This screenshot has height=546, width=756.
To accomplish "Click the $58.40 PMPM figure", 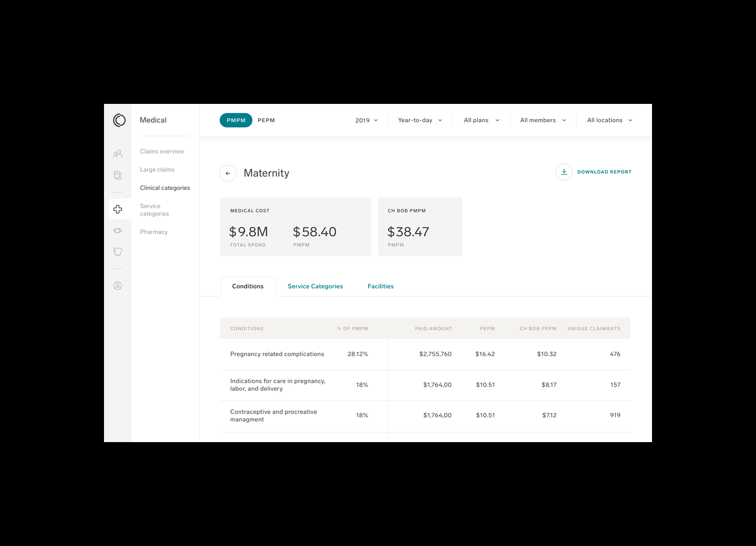I will (315, 232).
